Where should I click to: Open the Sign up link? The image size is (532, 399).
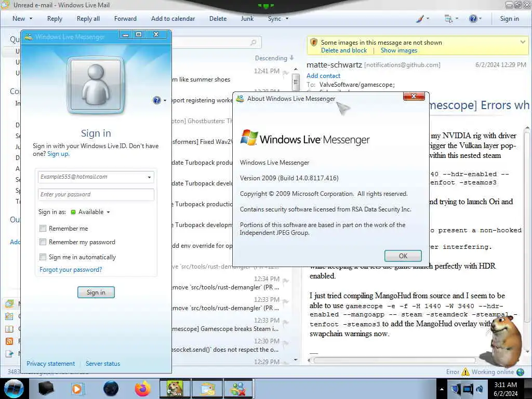[58, 154]
